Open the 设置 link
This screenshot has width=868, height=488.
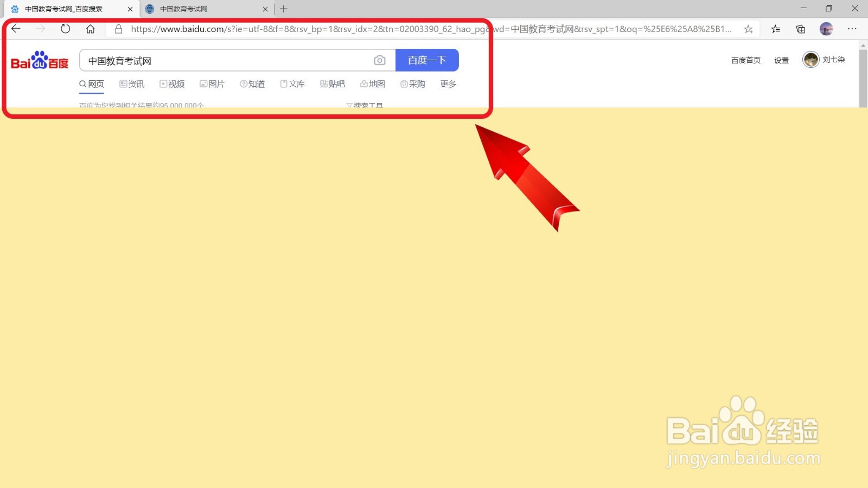point(782,60)
